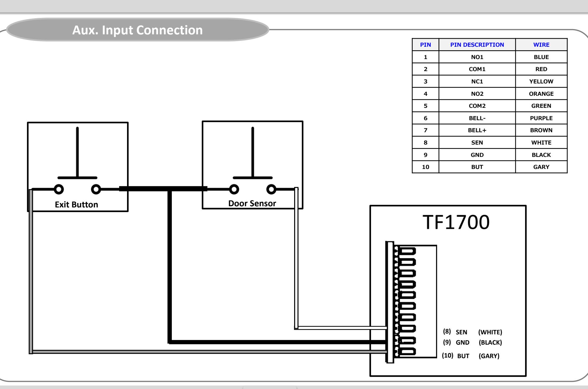Click the ORANGE wire cell
The height and width of the screenshot is (389, 588).
click(541, 94)
